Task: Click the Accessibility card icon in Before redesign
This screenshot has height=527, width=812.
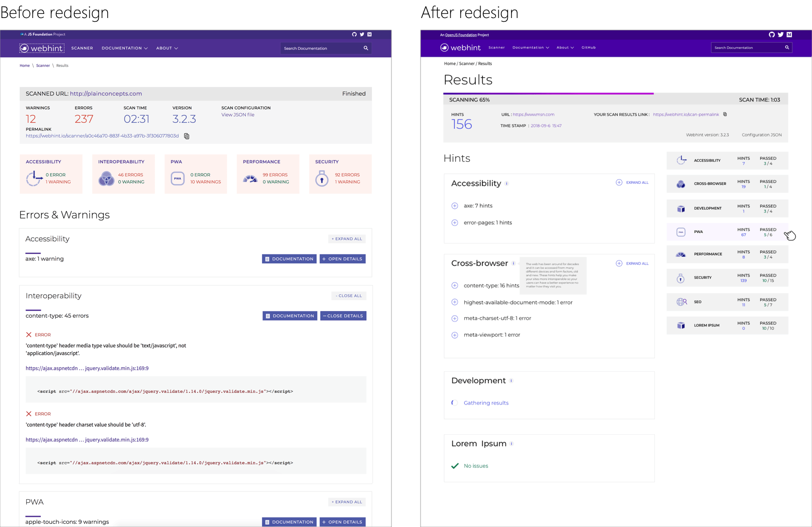Action: coord(34,178)
